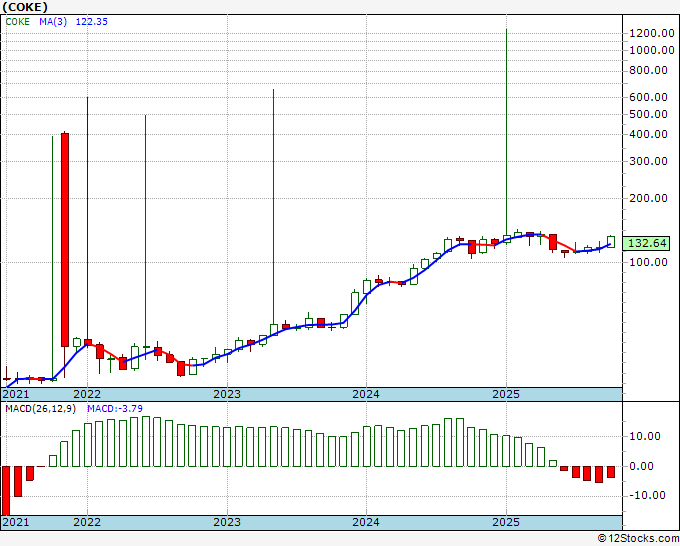This screenshot has width=680, height=546.
Task: Click the current price tag 132.64
Action: 646,243
